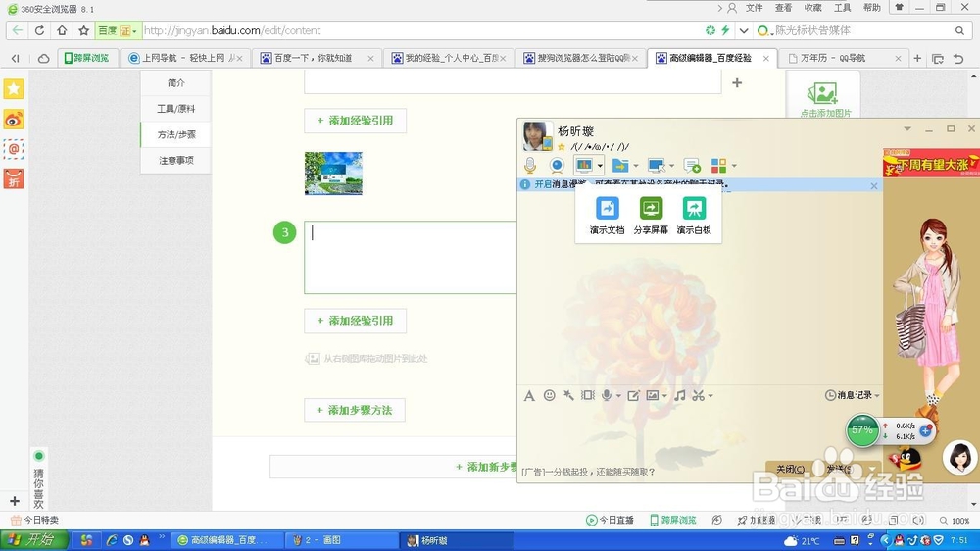The width and height of the screenshot is (980, 551).
Task: Click the voice message microphone icon
Action: pyautogui.click(x=606, y=395)
